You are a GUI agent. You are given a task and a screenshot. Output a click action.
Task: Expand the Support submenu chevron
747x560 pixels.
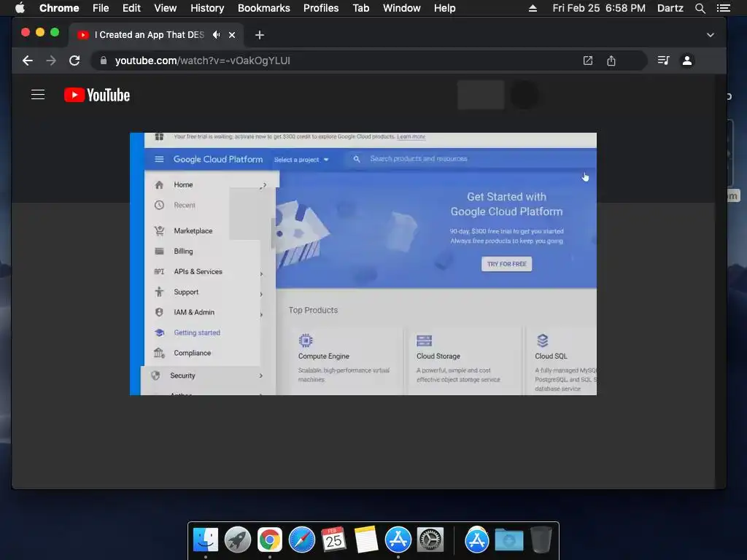(262, 295)
